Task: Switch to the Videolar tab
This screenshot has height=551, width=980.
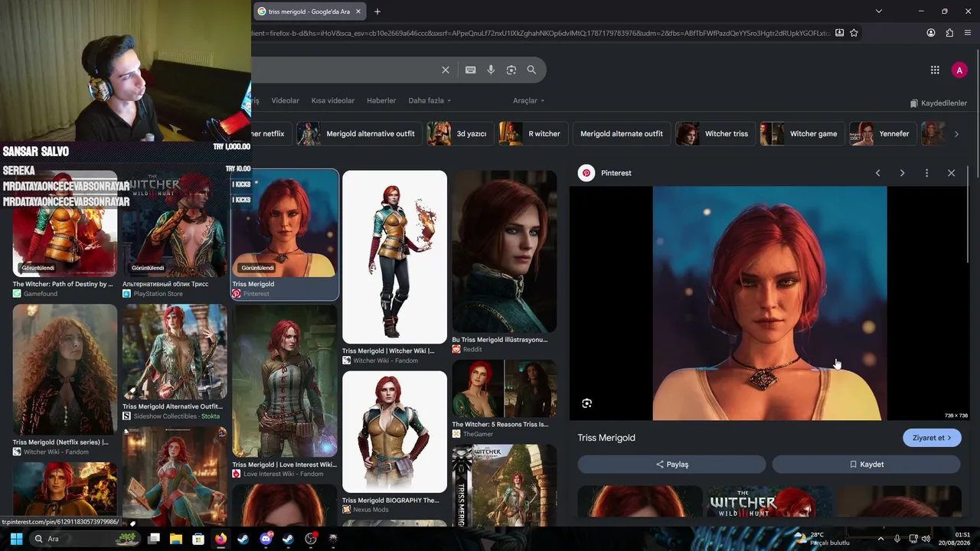Action: (286, 101)
